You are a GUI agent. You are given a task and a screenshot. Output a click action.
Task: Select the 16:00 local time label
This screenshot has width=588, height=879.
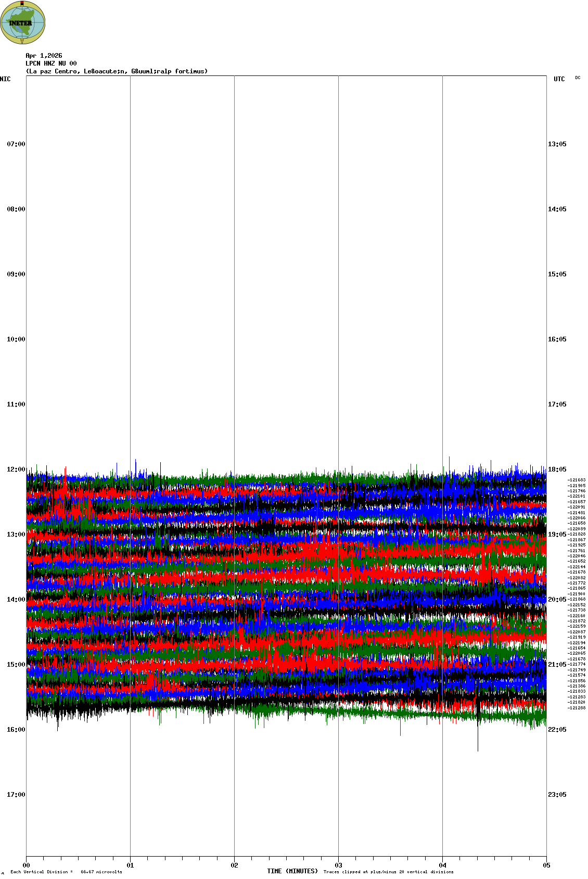pos(16,730)
